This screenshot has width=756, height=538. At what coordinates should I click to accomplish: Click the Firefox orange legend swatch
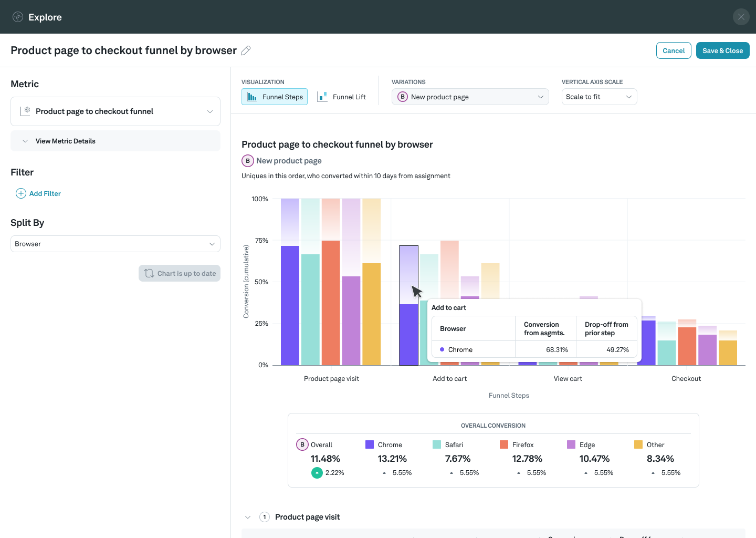(504, 444)
